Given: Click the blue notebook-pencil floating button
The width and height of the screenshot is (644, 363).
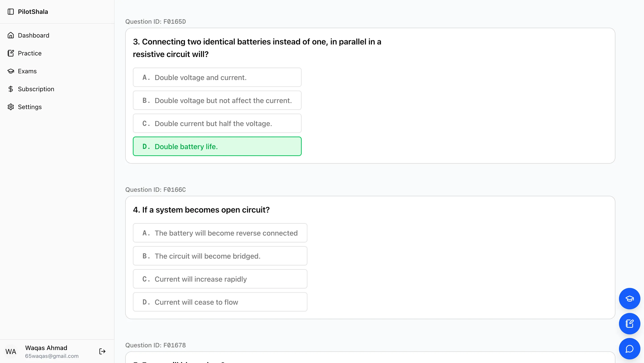Looking at the screenshot, I should coord(629,323).
